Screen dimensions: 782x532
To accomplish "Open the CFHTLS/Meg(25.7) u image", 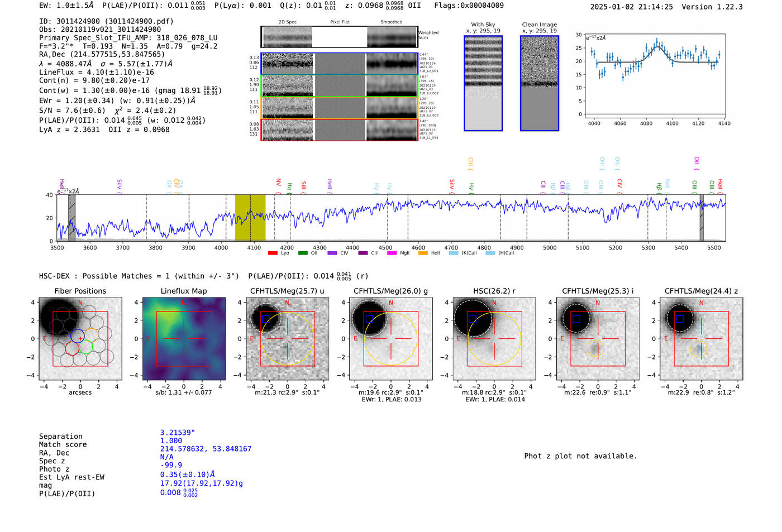I will (287, 339).
